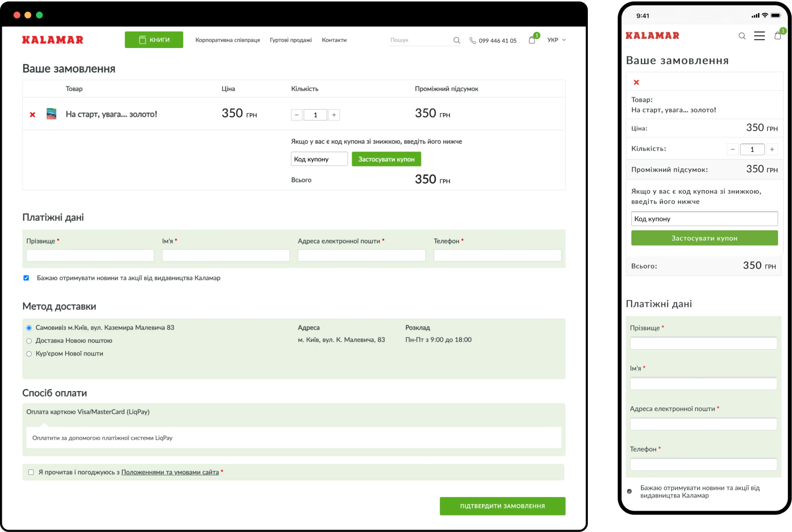Image resolution: width=792 pixels, height=532 pixels.
Task: Open the Корпоративна співпраця menu item
Action: point(227,40)
